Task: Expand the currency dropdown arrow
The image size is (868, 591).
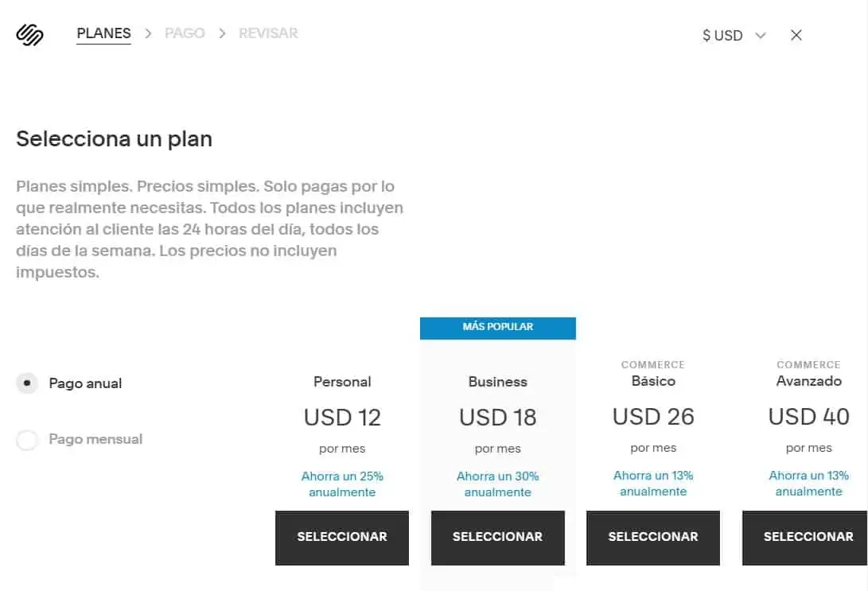Action: (x=761, y=36)
